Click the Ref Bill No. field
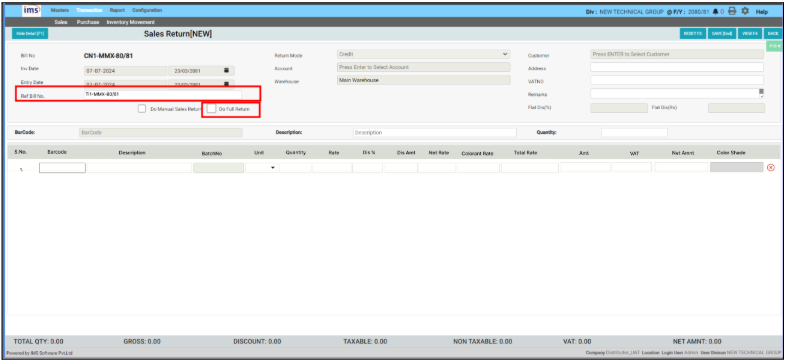 click(163, 94)
